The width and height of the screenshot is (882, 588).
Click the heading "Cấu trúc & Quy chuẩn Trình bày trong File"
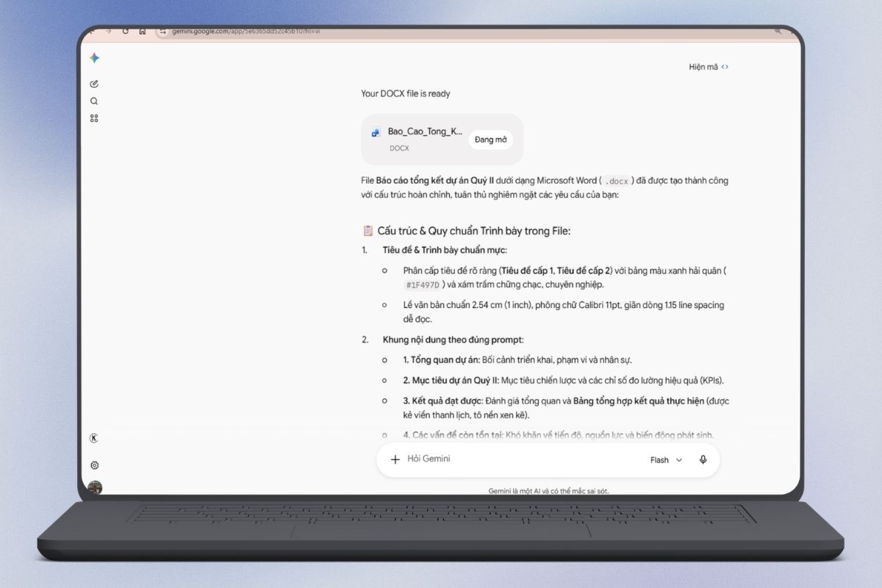click(473, 231)
